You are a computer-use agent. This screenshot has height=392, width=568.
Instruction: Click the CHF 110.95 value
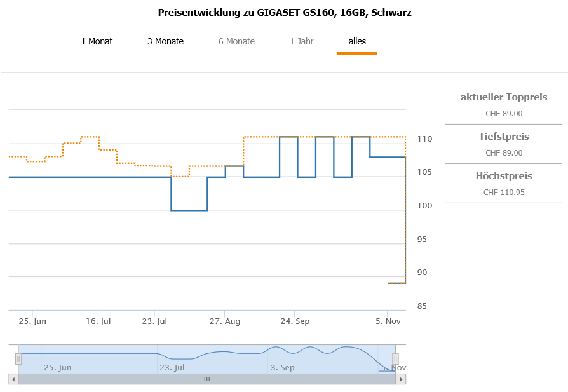(504, 193)
